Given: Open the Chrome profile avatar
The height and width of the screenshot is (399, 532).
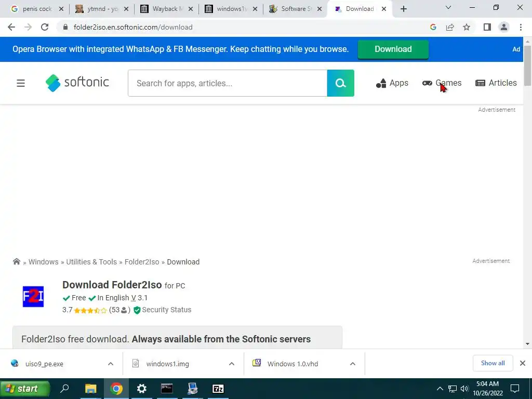Looking at the screenshot, I should point(504,27).
